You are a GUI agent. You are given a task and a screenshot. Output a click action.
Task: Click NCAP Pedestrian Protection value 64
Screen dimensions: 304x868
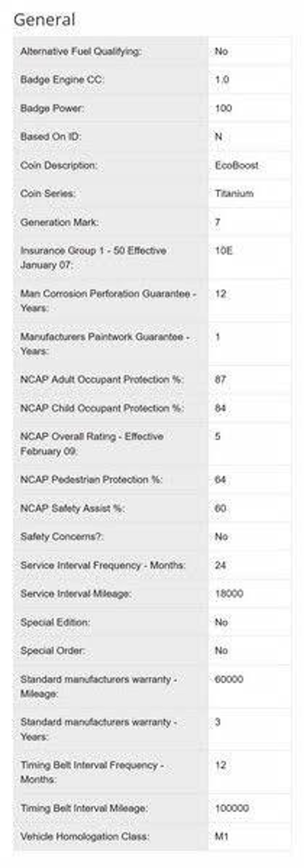[220, 480]
